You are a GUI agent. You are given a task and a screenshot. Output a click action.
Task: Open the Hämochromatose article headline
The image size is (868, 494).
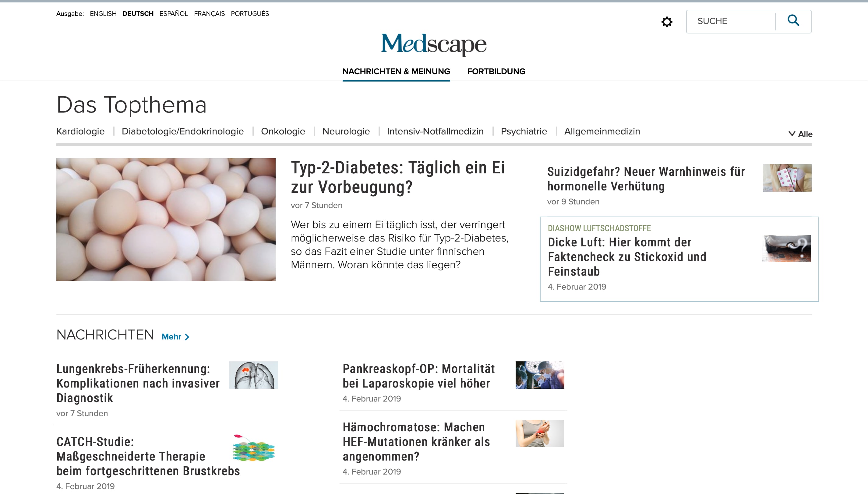coord(416,442)
